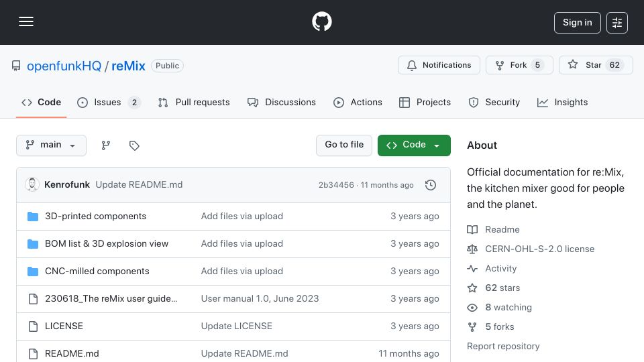Open commit hash 2b34456
The height and width of the screenshot is (362, 644).
(336, 185)
